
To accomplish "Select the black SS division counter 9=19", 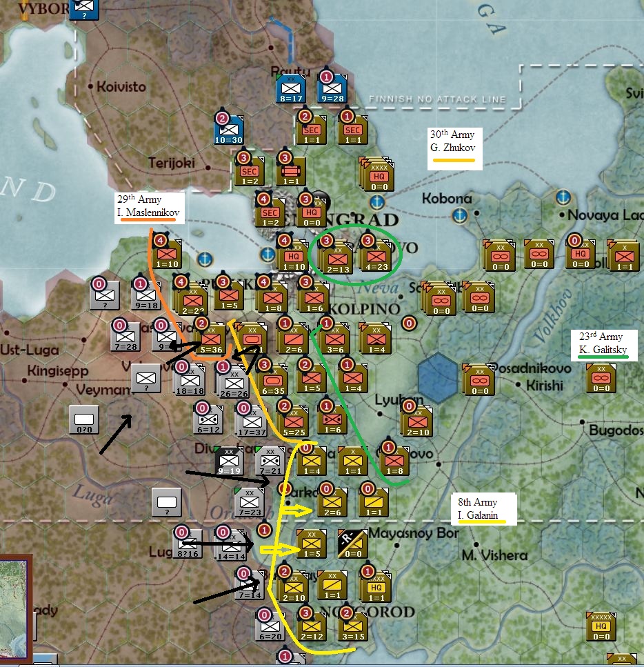I will tap(229, 461).
